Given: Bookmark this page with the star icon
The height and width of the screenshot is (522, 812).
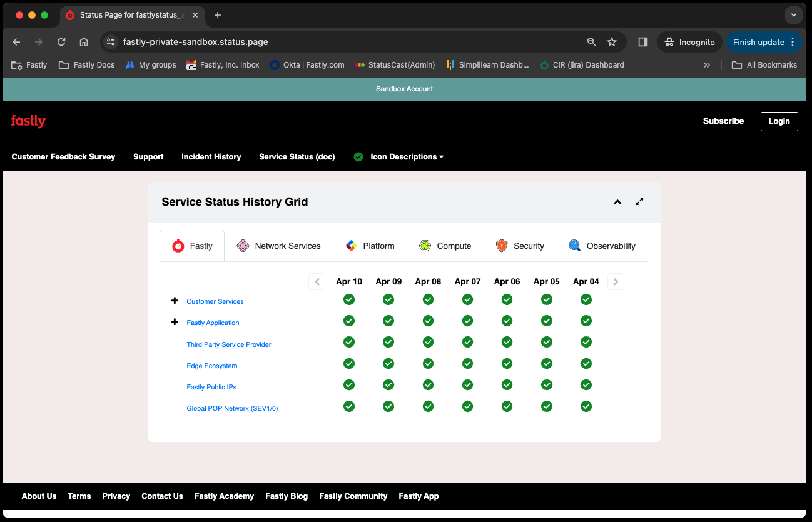Looking at the screenshot, I should click(x=612, y=42).
